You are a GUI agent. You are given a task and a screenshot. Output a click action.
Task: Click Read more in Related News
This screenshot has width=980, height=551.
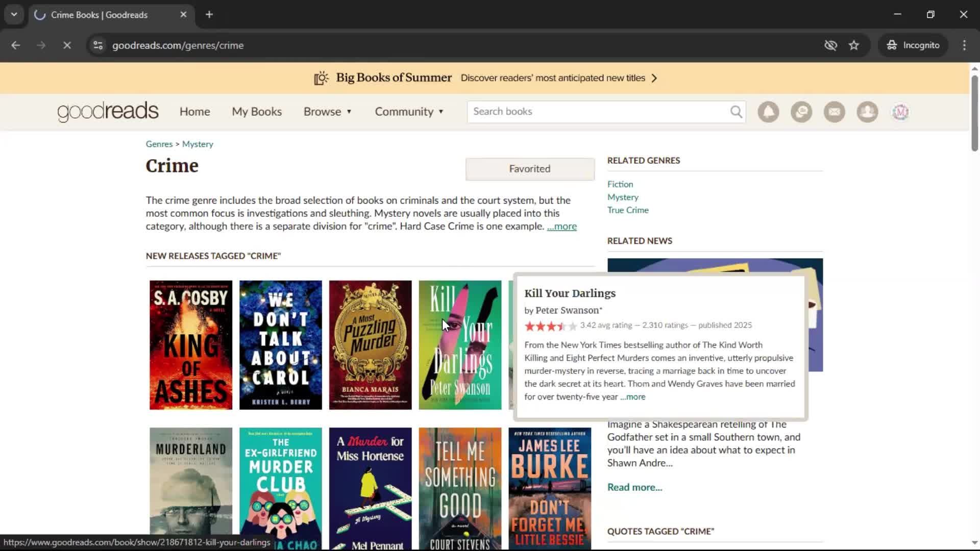(x=634, y=487)
